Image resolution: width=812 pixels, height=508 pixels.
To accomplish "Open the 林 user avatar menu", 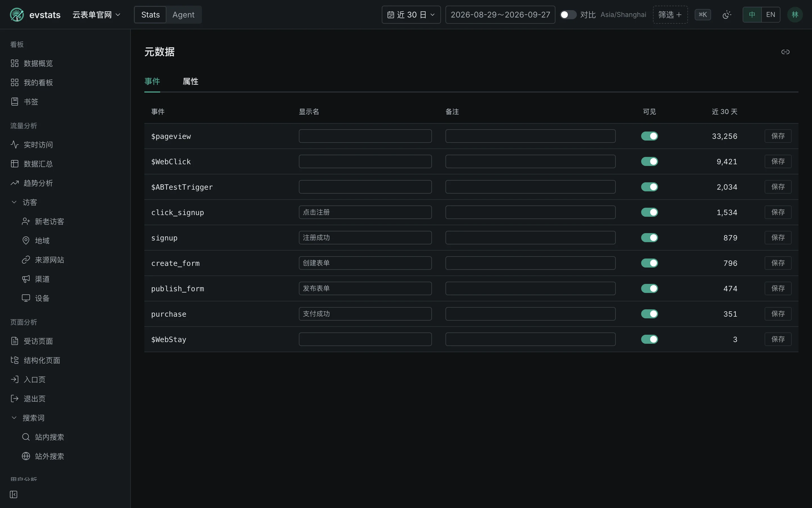I will tap(795, 15).
